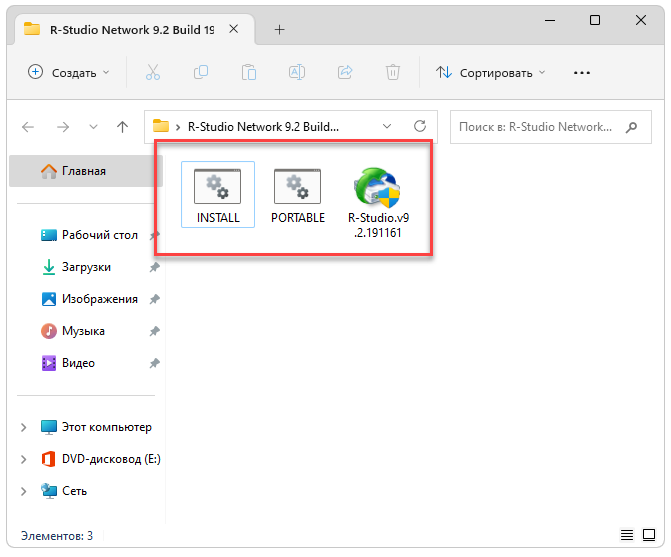Open Главная in the sidebar
The height and width of the screenshot is (557, 671).
click(86, 171)
